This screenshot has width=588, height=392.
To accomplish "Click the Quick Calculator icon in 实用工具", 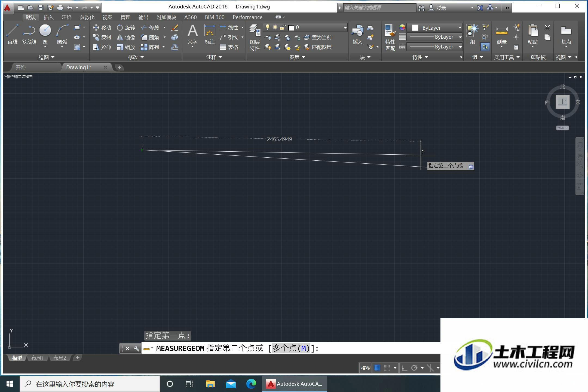I will click(x=516, y=47).
